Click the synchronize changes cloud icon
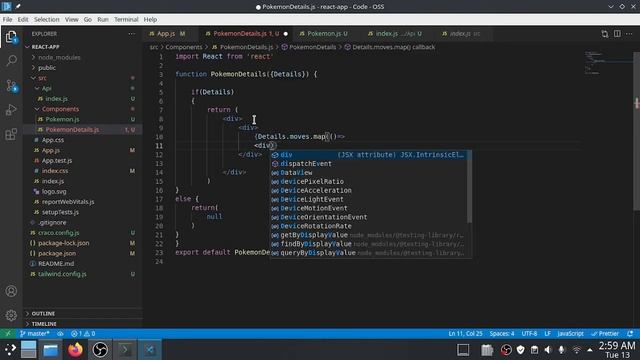The height and width of the screenshot is (360, 640). coord(60,333)
